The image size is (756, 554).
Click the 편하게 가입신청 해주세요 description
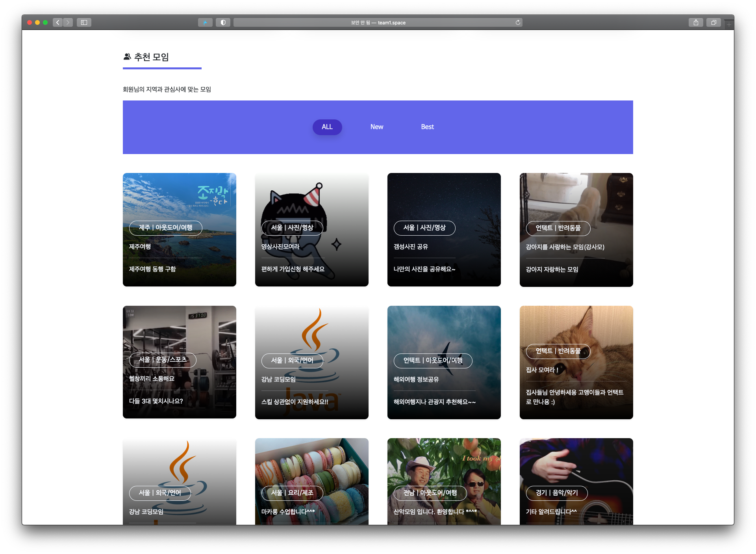point(293,269)
